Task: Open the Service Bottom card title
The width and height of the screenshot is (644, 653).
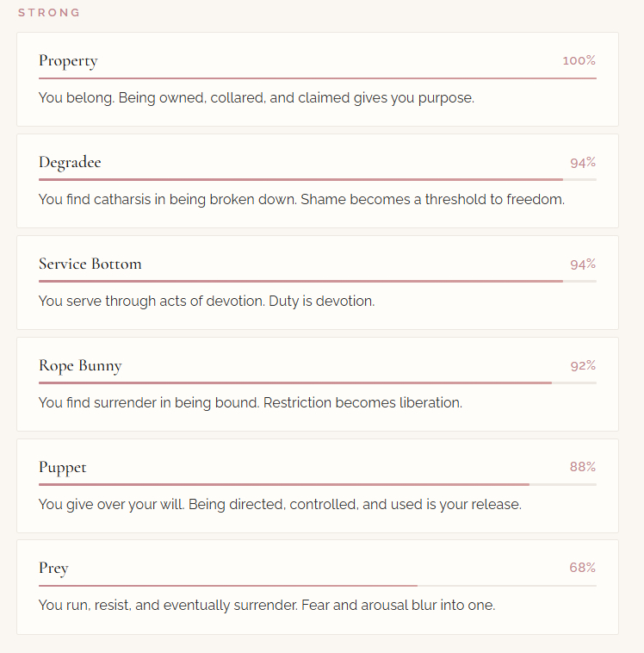Action: pos(90,264)
